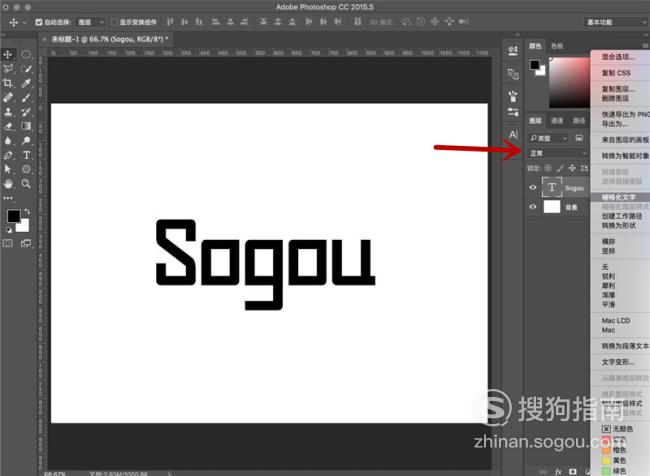Image resolution: width=650 pixels, height=476 pixels.
Task: Click the layer style fx button
Action: 558,472
